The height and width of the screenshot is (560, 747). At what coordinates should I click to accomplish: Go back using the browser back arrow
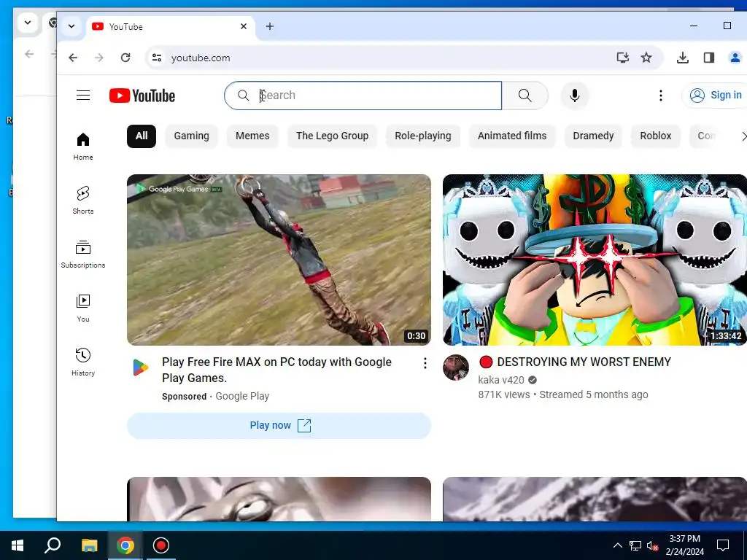click(x=73, y=58)
